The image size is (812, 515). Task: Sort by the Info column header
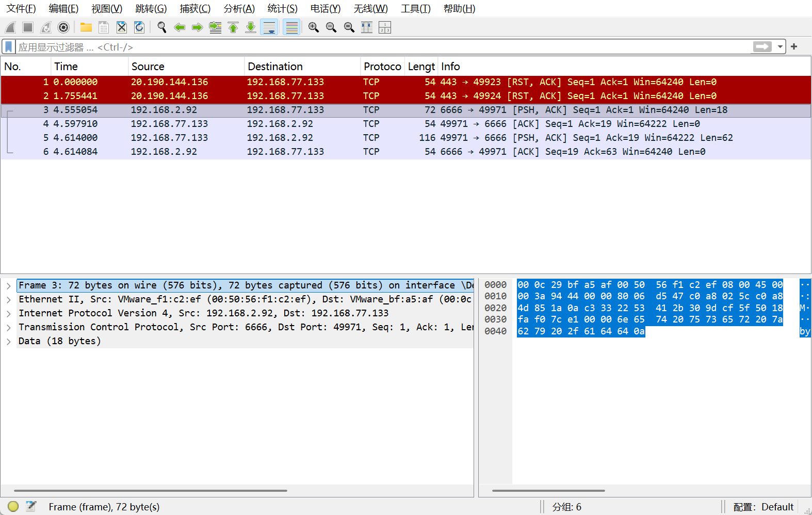click(x=624, y=67)
